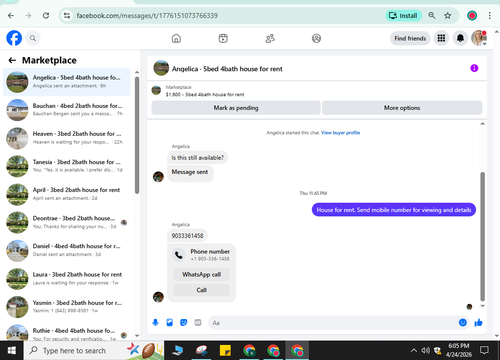Open conversation information purple icon
This screenshot has width=500, height=360.
tap(474, 68)
